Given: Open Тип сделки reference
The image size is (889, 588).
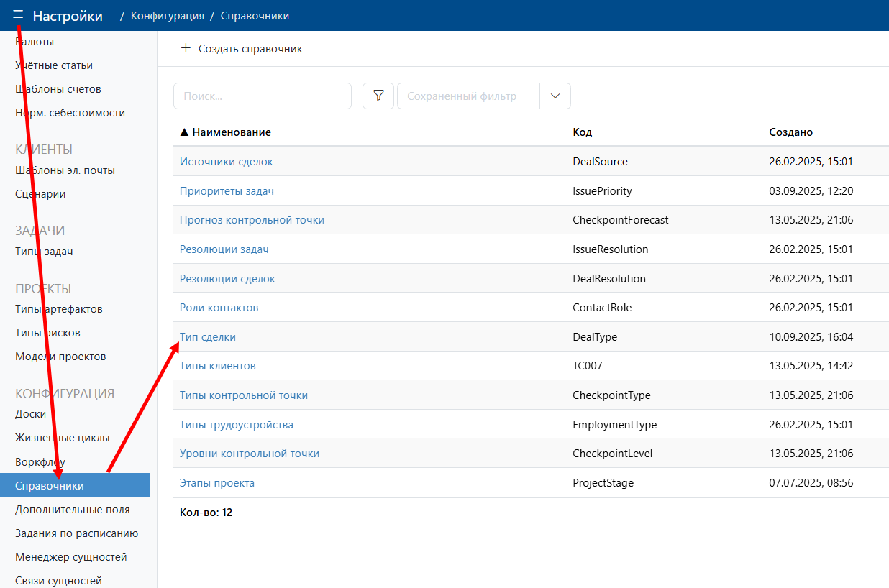Looking at the screenshot, I should click(x=208, y=337).
